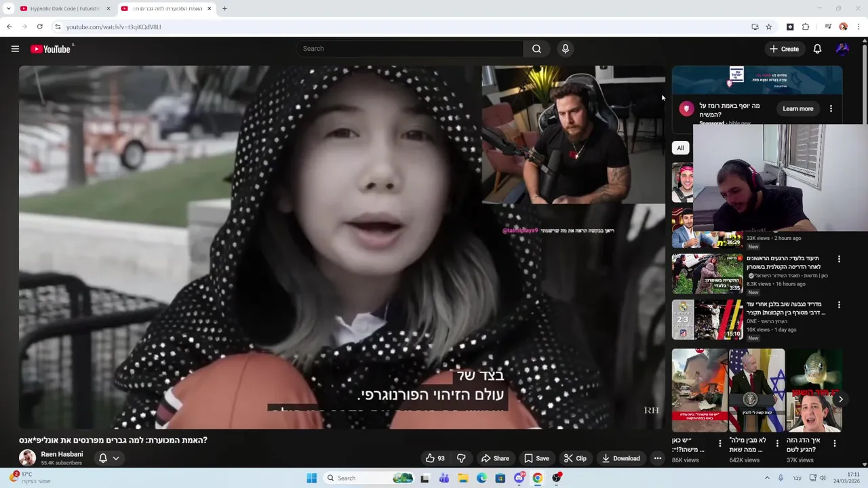Share this video

click(495, 458)
